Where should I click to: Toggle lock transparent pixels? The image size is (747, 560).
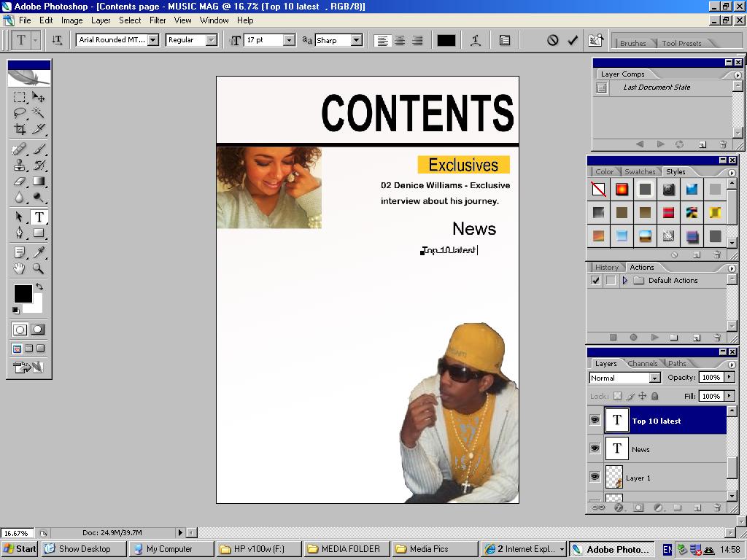pyautogui.click(x=617, y=396)
